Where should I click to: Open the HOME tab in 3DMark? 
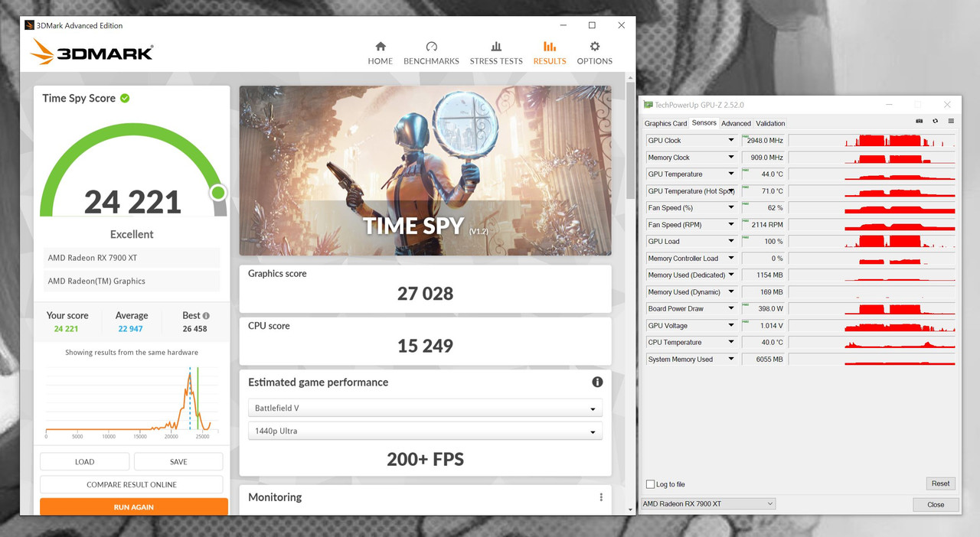pos(380,54)
